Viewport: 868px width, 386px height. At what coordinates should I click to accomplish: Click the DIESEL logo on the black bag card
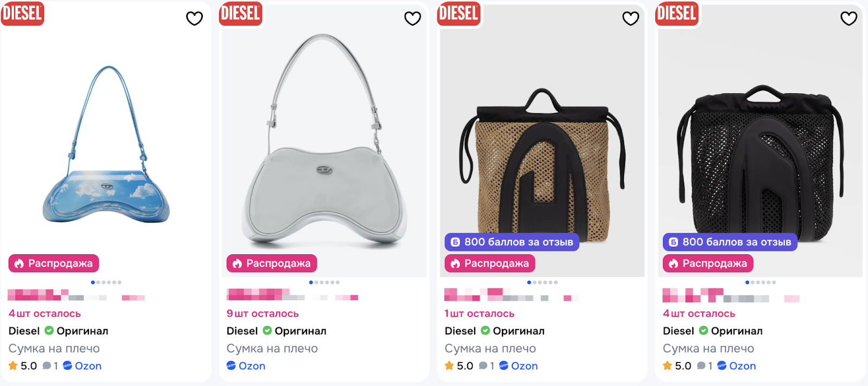676,13
